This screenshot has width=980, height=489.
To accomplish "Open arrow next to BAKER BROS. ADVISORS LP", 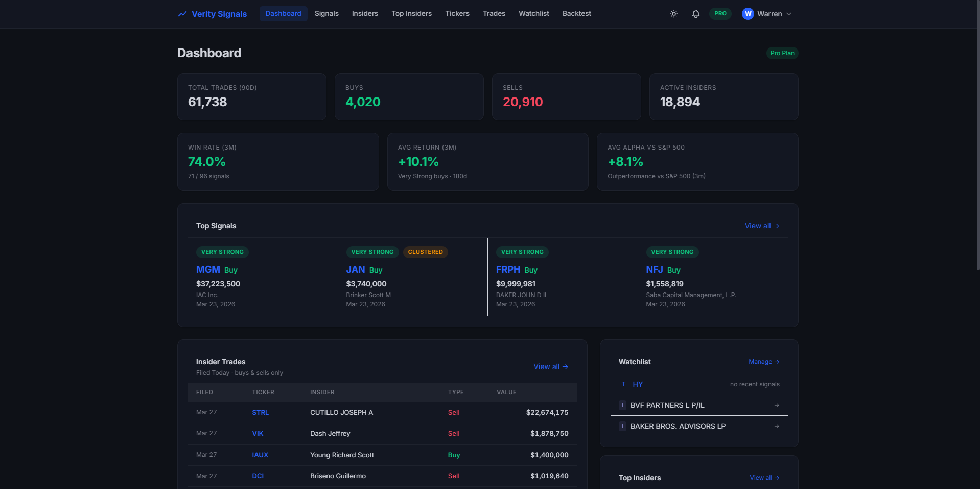I will pos(777,426).
